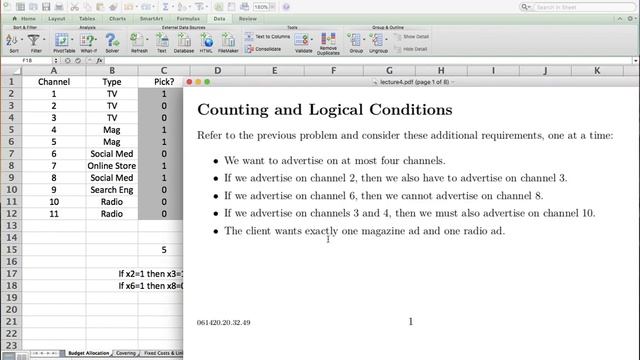Click the Show Detail button

coord(411,36)
